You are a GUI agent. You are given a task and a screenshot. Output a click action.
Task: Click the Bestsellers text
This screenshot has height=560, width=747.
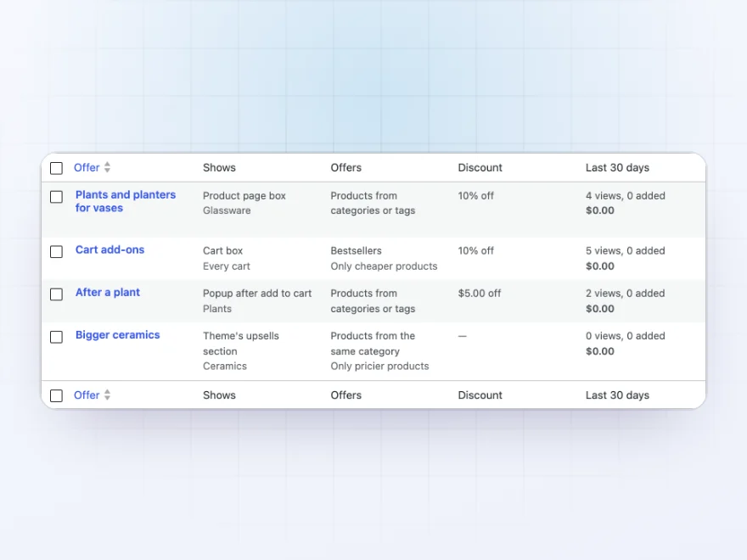357,250
